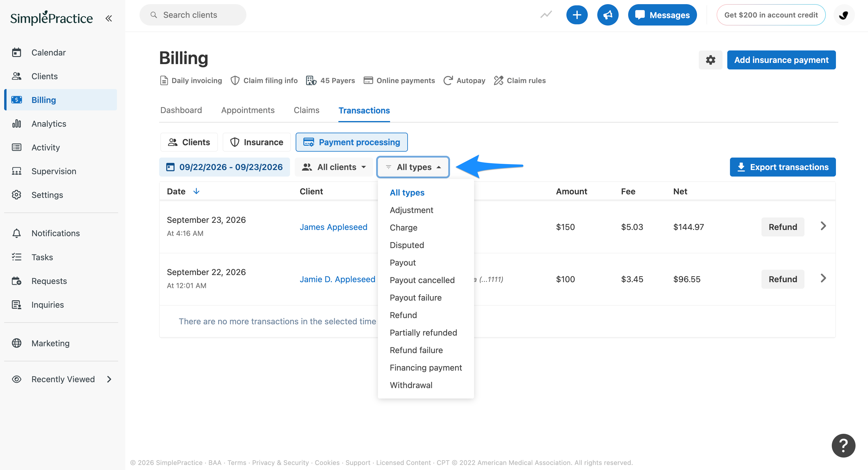868x470 pixels.
Task: Open the profile avatar menu
Action: 844,15
